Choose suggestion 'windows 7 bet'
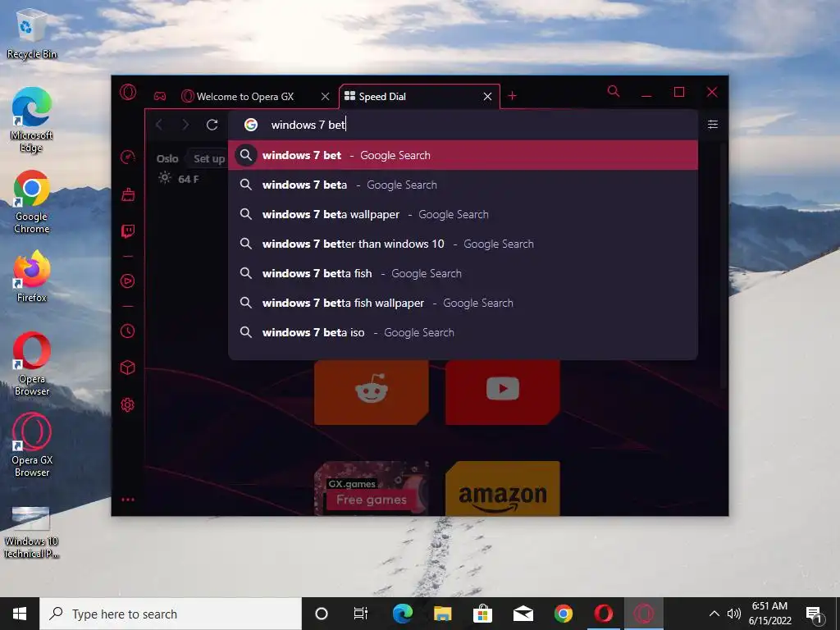 click(463, 155)
